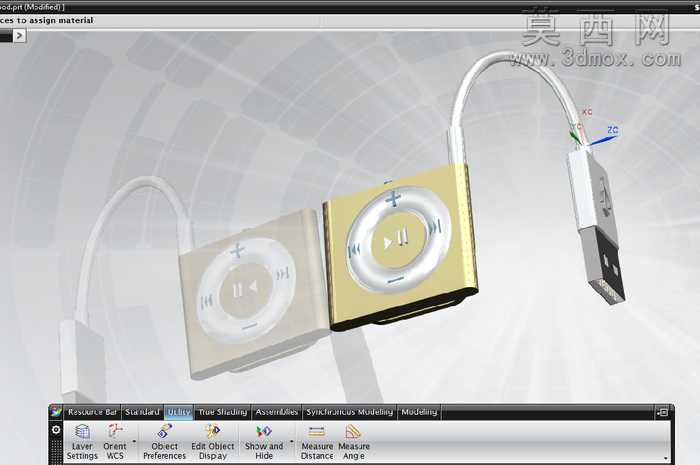
Task: Open the Modeling tab
Action: point(419,412)
